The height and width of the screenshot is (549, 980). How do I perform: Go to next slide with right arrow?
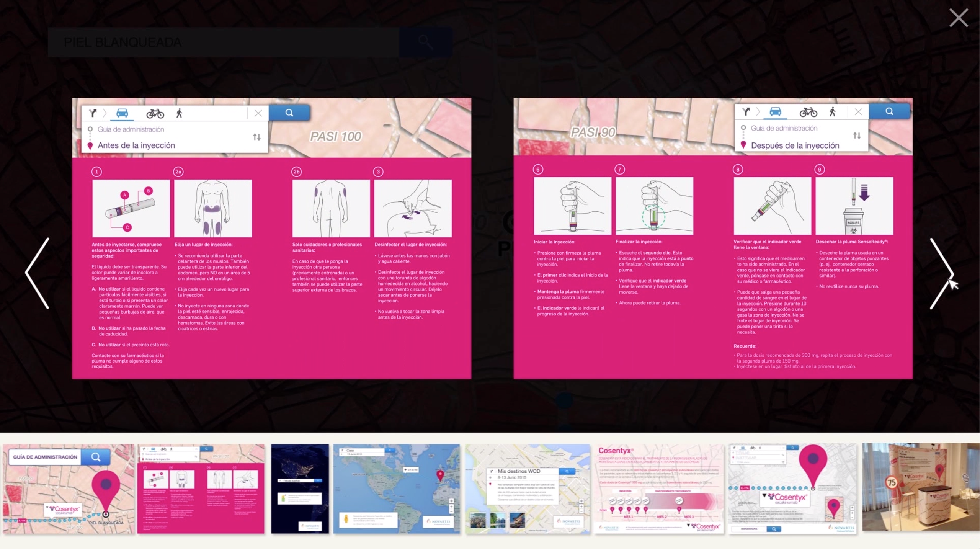[x=941, y=273]
